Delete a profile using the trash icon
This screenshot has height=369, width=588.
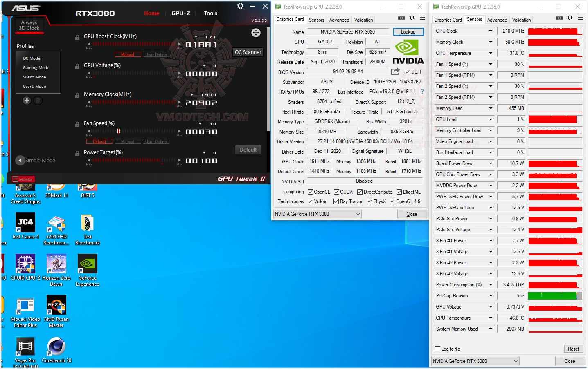[37, 100]
